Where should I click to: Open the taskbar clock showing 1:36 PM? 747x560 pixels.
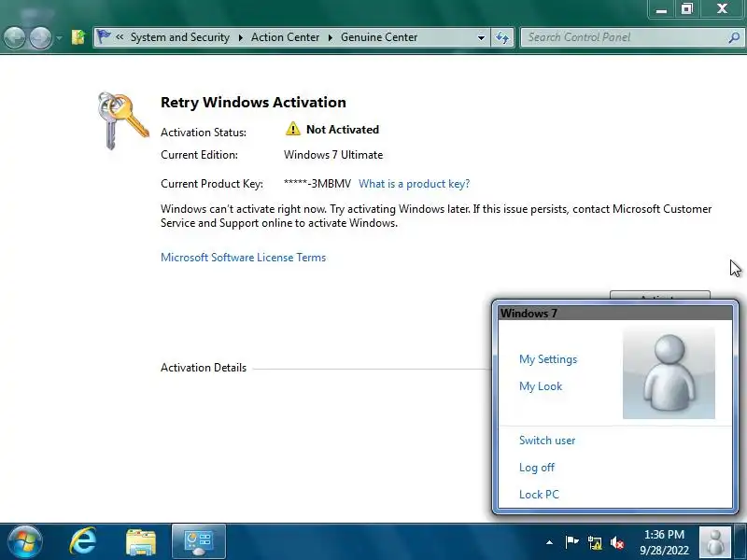tap(664, 542)
